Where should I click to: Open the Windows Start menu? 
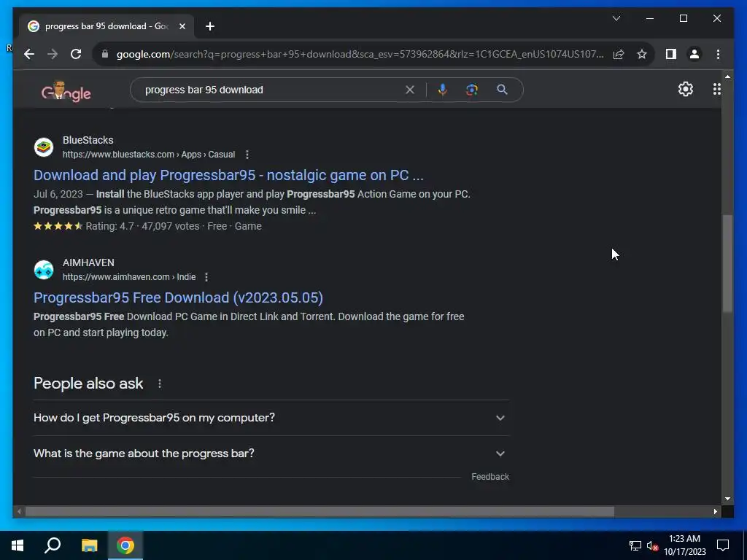tap(18, 545)
